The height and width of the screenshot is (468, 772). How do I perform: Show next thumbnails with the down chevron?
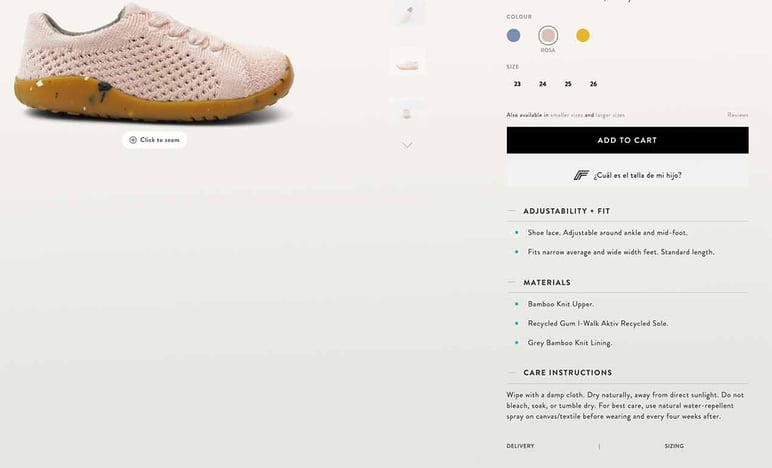[407, 145]
